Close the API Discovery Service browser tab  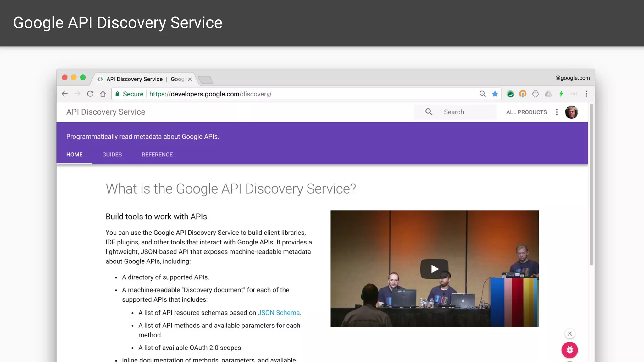tap(190, 79)
